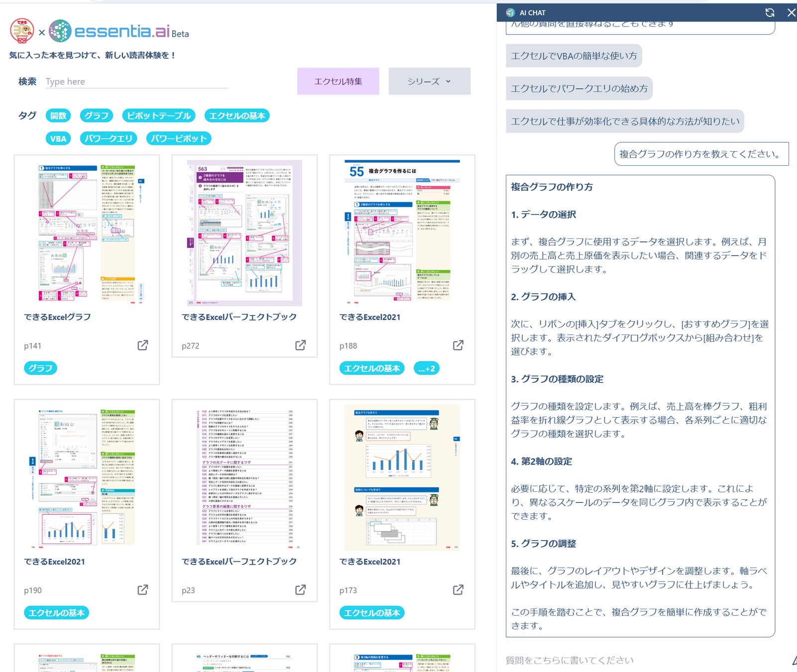Click page number p23
The height and width of the screenshot is (672, 797).
[188, 590]
